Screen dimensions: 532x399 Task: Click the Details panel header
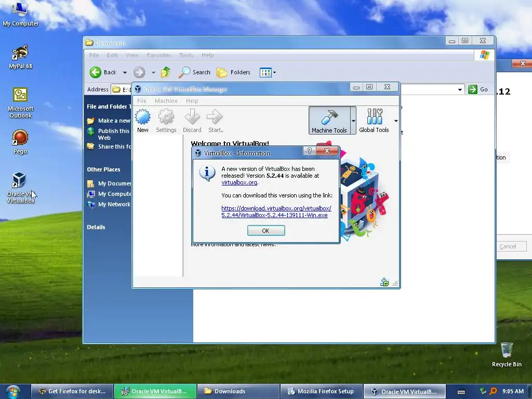pyautogui.click(x=96, y=227)
